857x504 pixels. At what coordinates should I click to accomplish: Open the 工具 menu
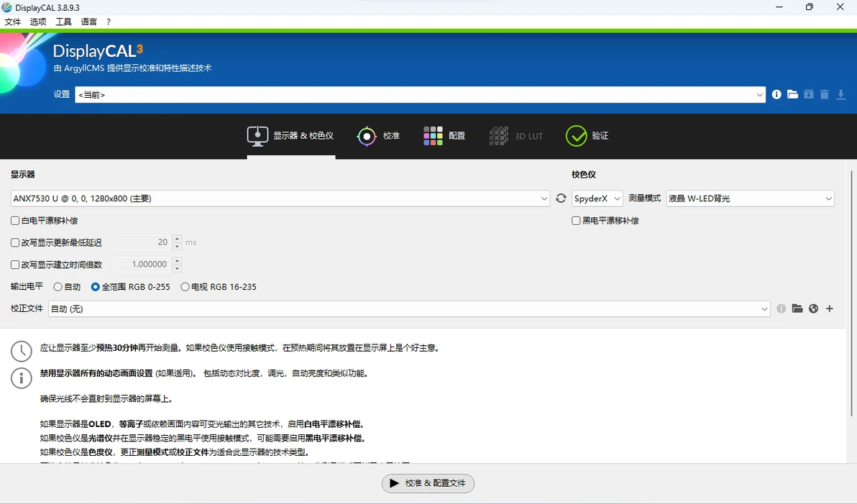63,22
